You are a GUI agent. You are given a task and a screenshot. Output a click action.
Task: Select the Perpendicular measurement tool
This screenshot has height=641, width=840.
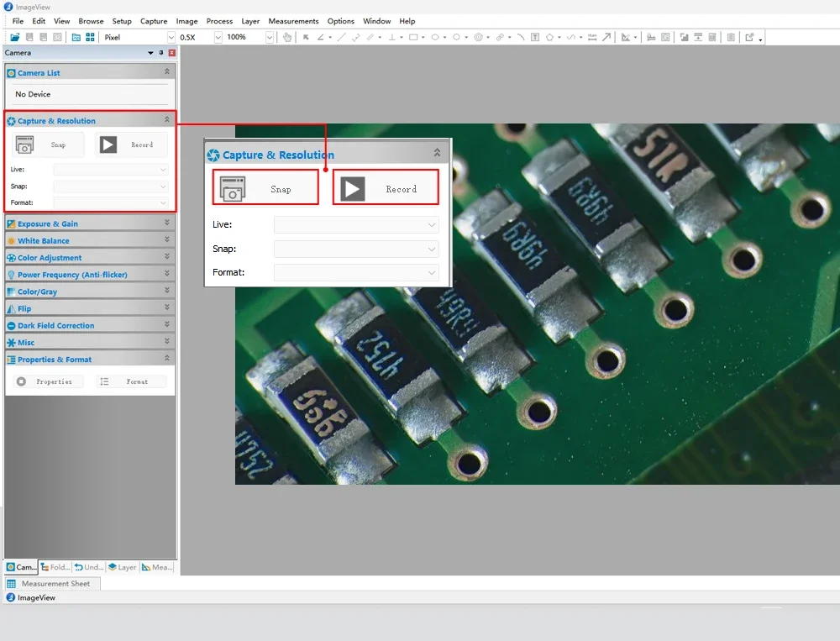coord(392,37)
